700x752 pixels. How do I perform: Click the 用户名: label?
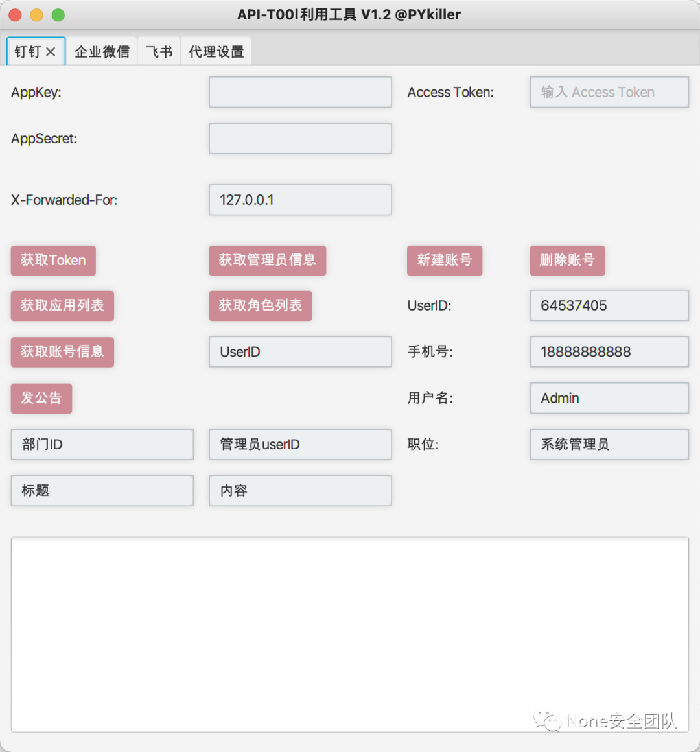430,398
